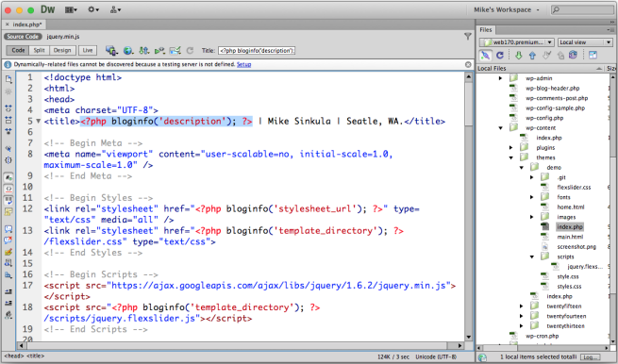
Task: Click the Wrap Tag pencil icon
Action: [x=8, y=252]
